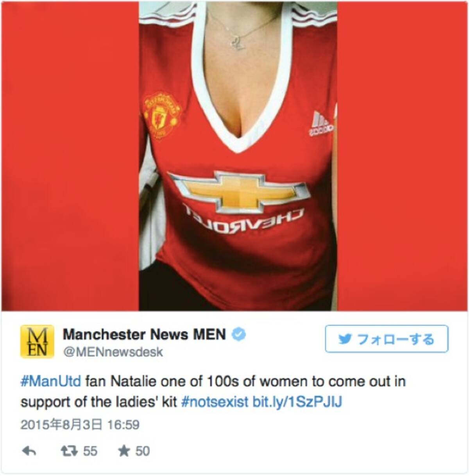Image resolution: width=469 pixels, height=476 pixels.
Task: Click the Chevrolet logo in the photo
Action: coord(239,198)
